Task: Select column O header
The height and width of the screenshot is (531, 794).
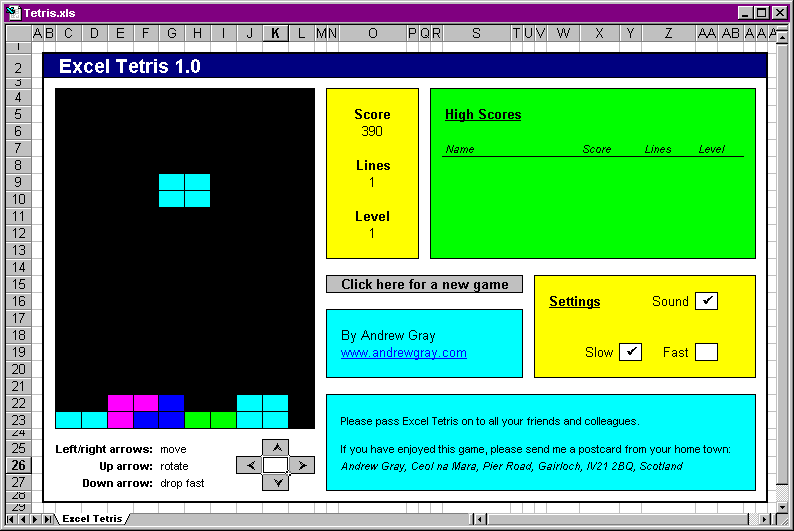Action: pos(373,33)
